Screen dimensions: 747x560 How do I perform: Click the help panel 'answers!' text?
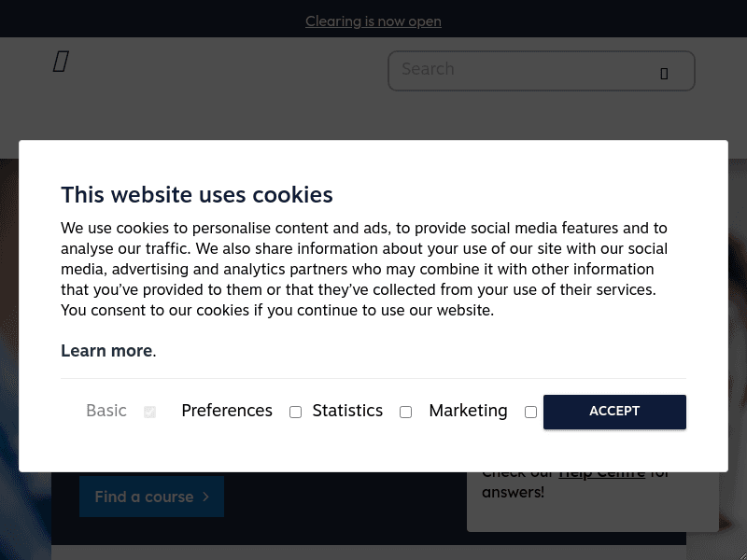tap(514, 492)
